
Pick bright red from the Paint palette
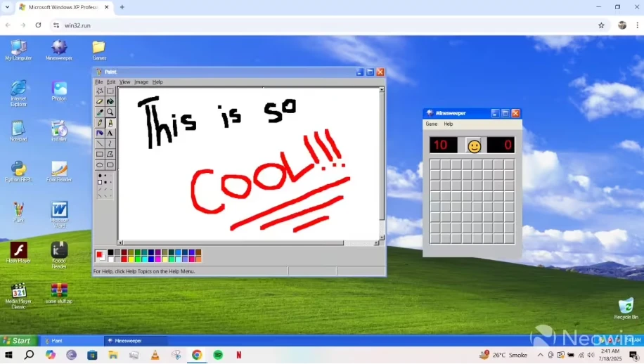click(x=124, y=259)
